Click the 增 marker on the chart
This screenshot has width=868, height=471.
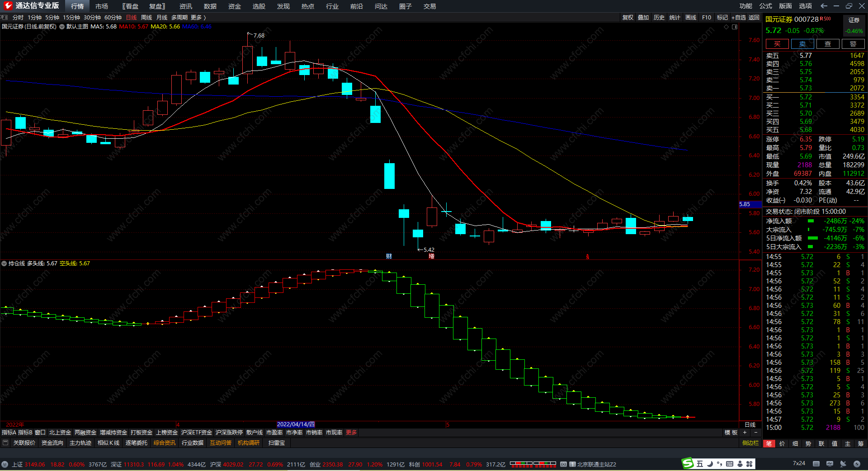(x=431, y=256)
